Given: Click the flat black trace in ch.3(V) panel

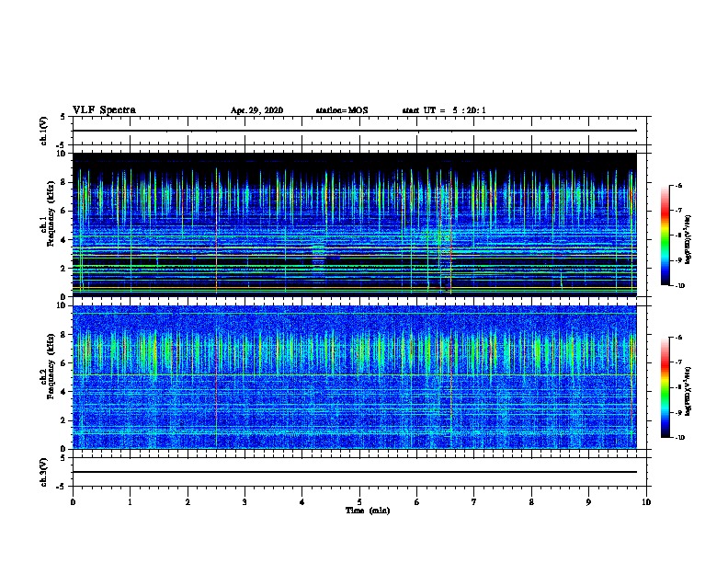Looking at the screenshot, I should click(355, 472).
